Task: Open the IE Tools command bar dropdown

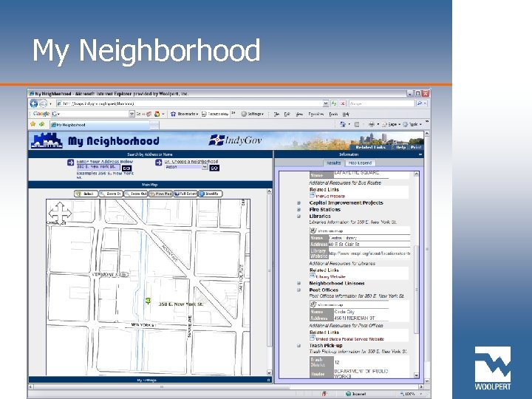Action: [412, 125]
